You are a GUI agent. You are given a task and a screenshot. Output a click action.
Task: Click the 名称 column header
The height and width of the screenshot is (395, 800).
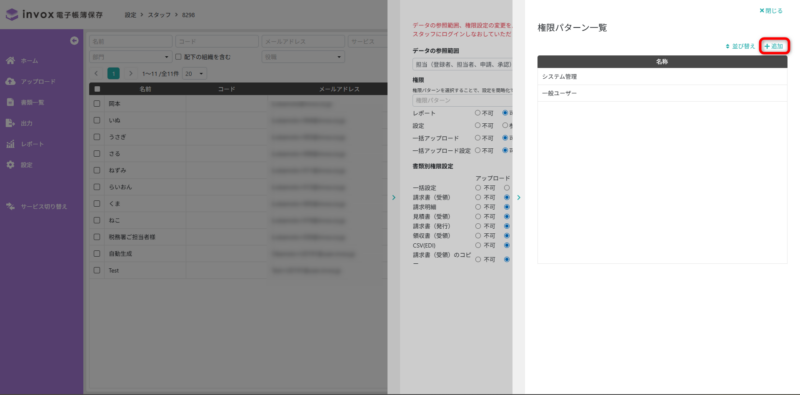[x=662, y=61]
